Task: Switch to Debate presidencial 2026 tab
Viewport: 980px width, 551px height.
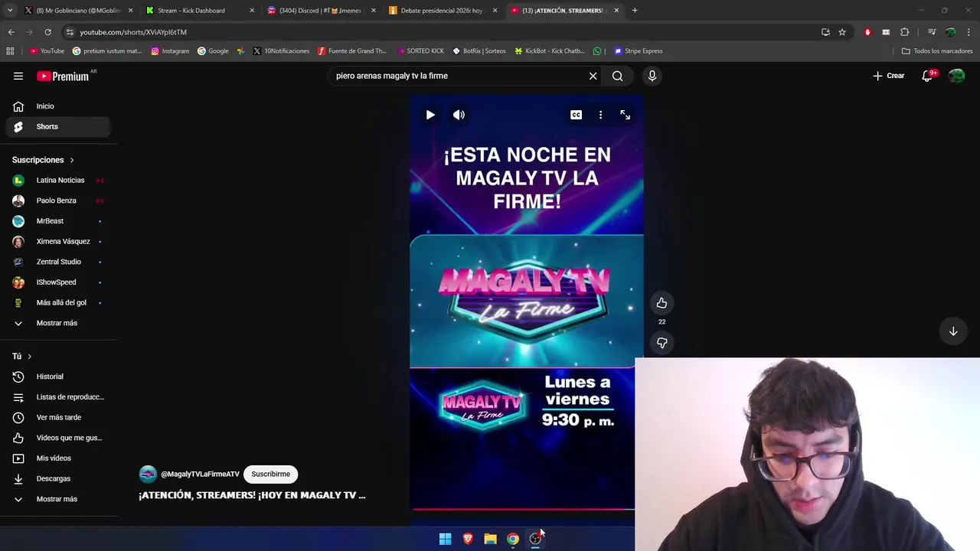Action: [x=443, y=11]
